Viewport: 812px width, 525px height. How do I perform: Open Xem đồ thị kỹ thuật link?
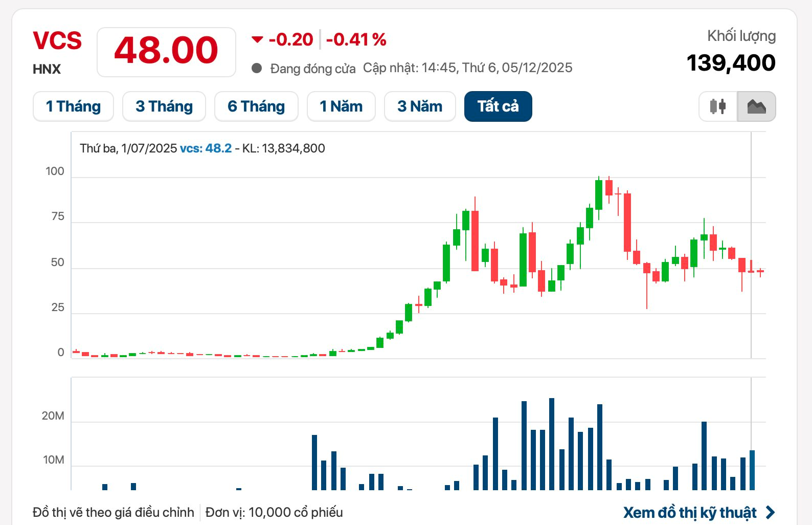pos(690,512)
